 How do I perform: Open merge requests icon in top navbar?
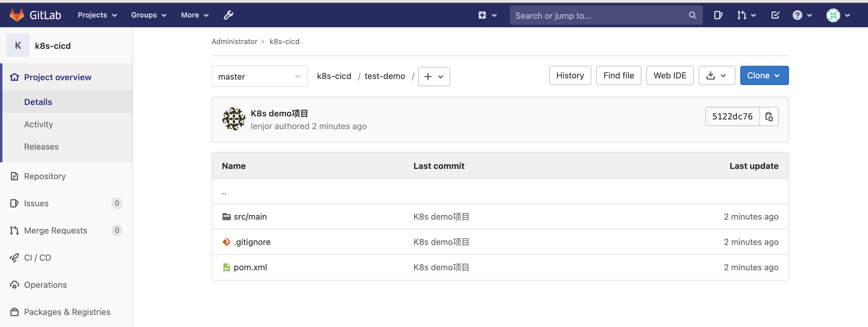(746, 15)
